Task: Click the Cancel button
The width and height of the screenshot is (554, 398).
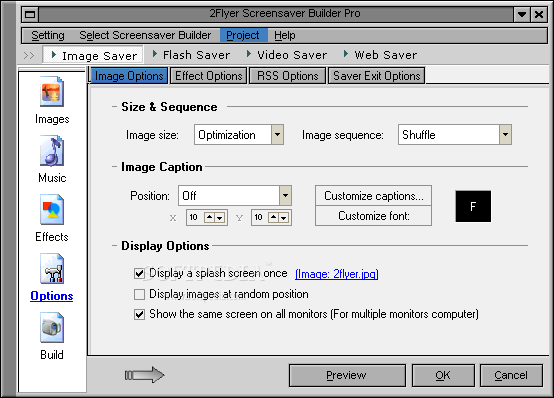Action: click(511, 375)
